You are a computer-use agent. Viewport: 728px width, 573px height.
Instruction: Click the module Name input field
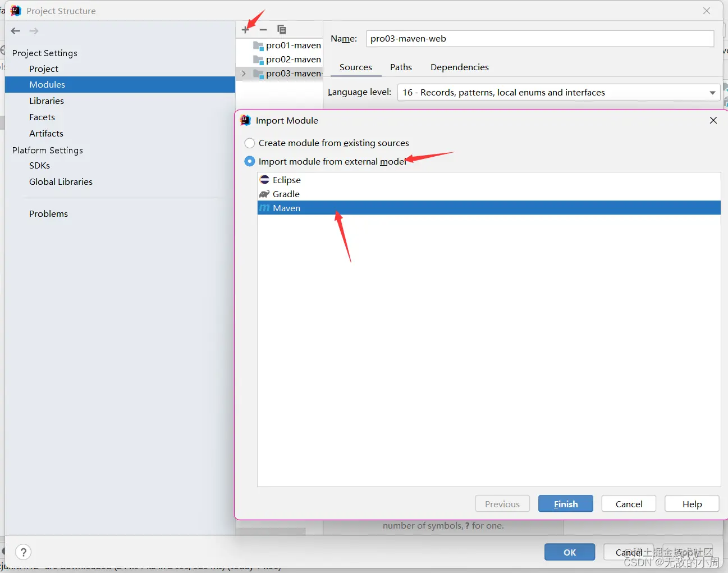pyautogui.click(x=540, y=39)
